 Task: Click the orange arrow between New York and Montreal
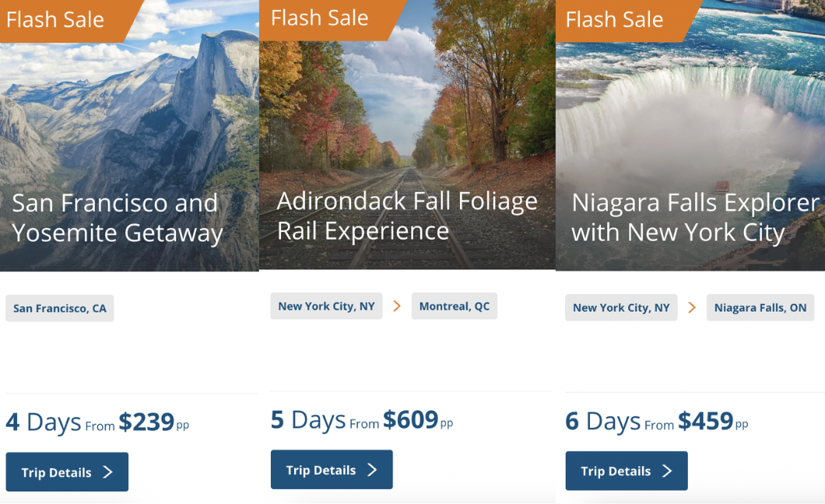click(397, 306)
